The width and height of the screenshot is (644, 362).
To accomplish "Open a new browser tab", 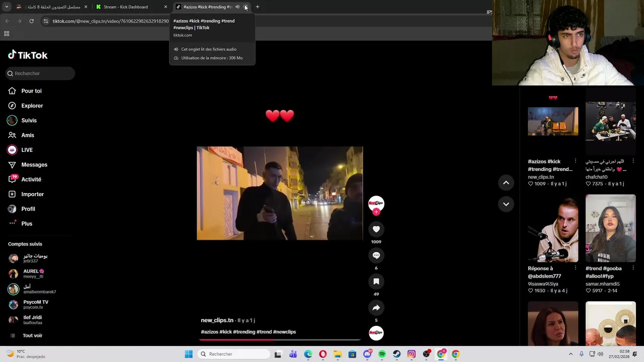I will point(258,7).
